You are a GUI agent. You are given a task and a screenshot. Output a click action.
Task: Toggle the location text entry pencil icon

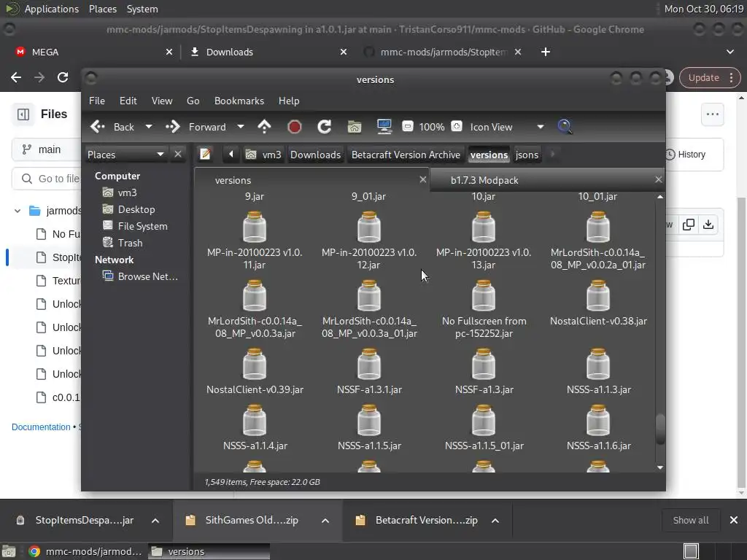click(205, 155)
